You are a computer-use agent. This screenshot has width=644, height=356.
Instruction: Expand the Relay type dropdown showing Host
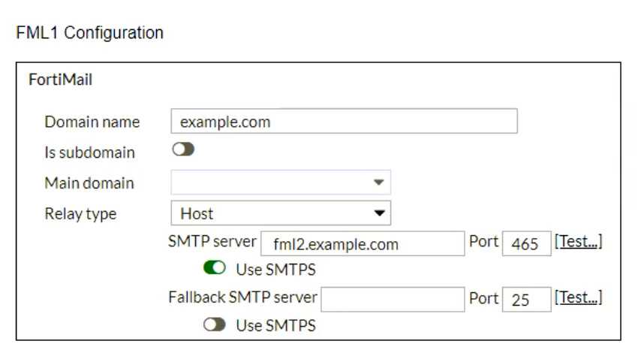(281, 213)
